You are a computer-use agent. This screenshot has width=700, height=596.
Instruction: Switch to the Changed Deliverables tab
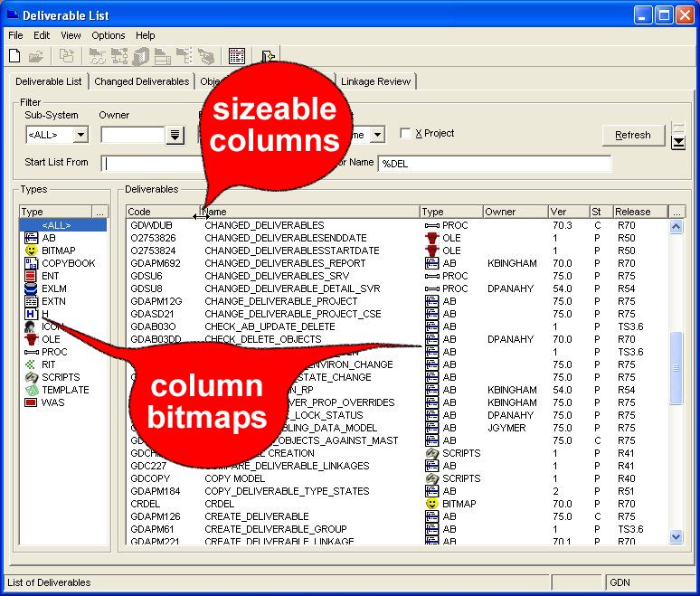coord(141,81)
